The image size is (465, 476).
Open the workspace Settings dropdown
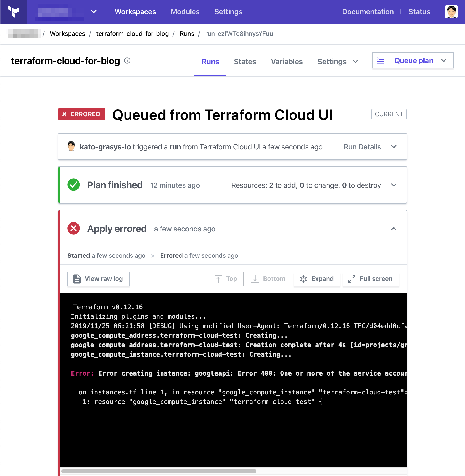tap(338, 62)
